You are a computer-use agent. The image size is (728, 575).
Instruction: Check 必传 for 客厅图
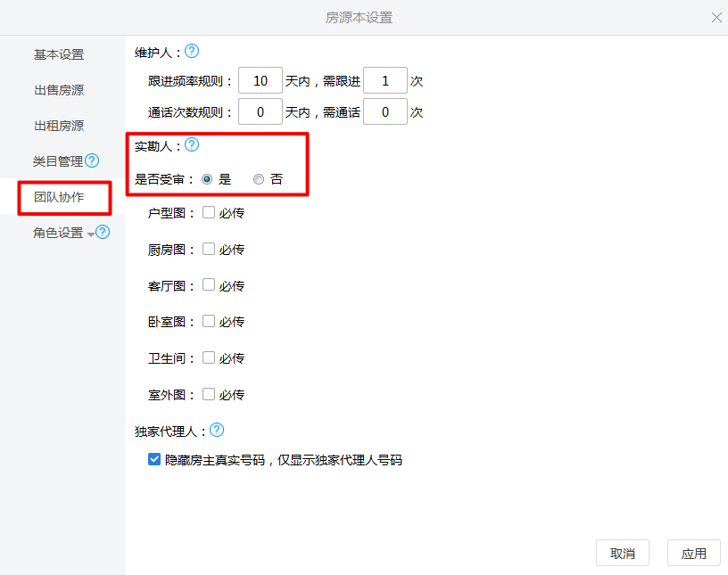pos(209,284)
